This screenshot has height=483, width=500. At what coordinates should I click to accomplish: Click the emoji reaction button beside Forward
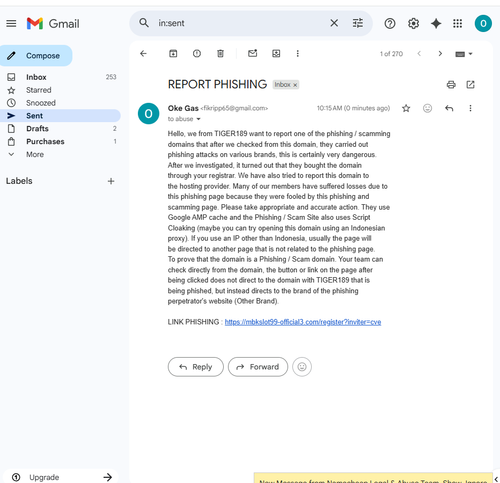tap(302, 367)
